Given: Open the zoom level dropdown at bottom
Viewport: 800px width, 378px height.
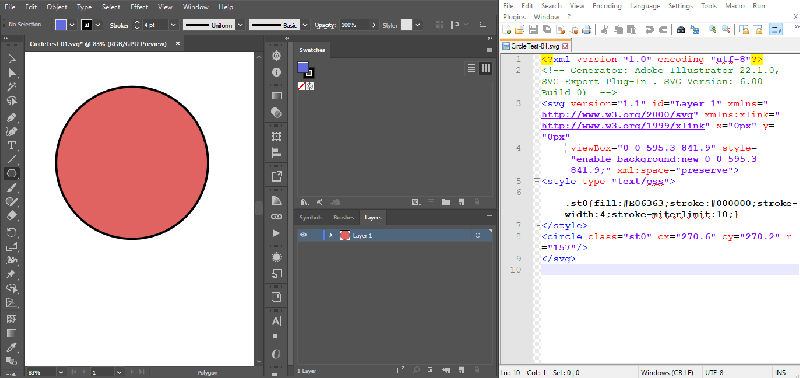Looking at the screenshot, I should [x=61, y=372].
